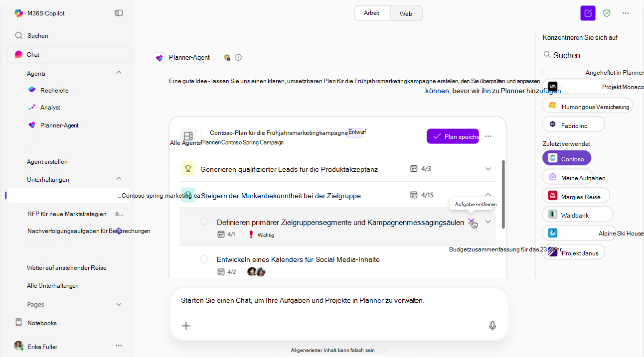This screenshot has height=357, width=644.
Task: Click Agent erstellen link
Action: click(x=47, y=161)
